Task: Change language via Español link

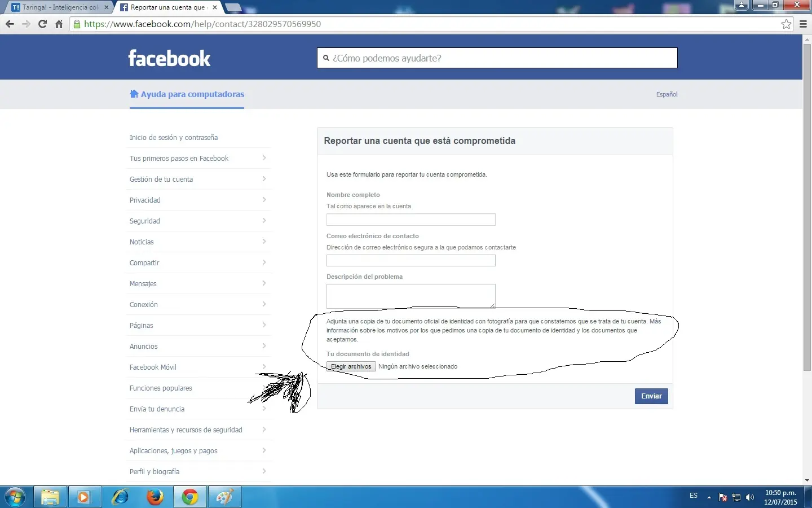Action: coord(667,94)
